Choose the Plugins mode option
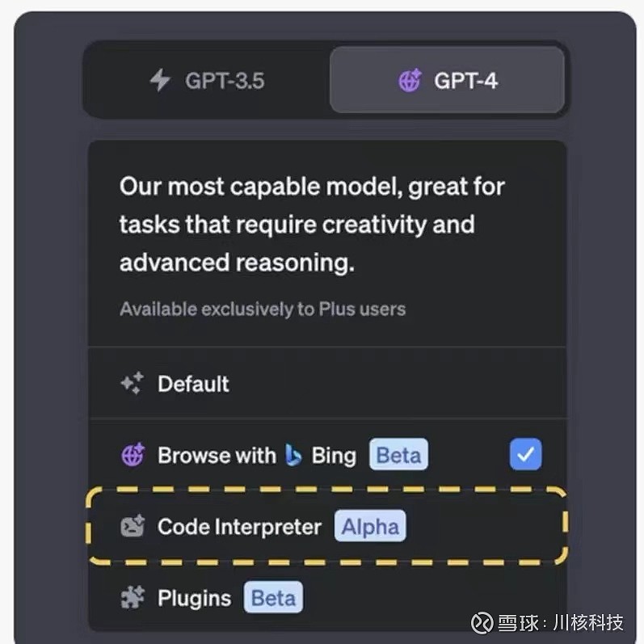 pos(194,598)
